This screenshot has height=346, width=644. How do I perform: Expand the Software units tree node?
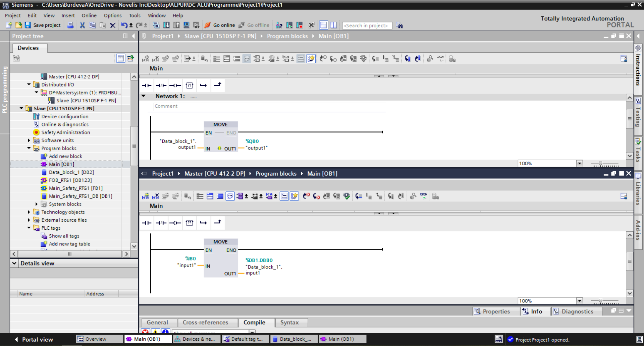pyautogui.click(x=29, y=140)
